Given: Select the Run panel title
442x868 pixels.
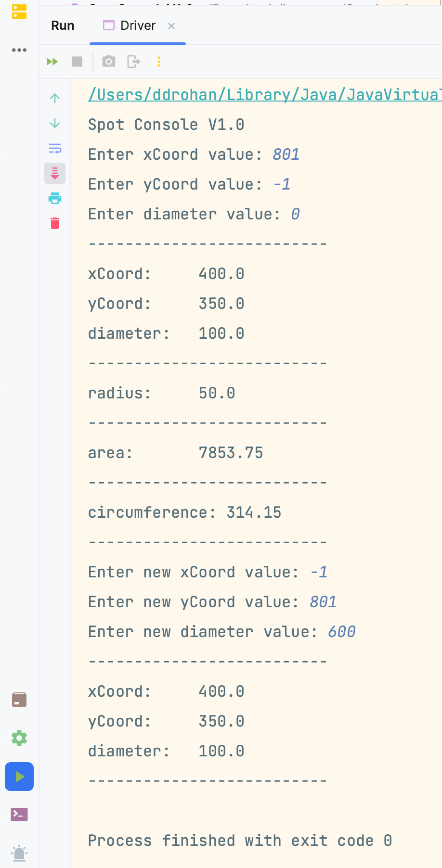Looking at the screenshot, I should coord(63,26).
